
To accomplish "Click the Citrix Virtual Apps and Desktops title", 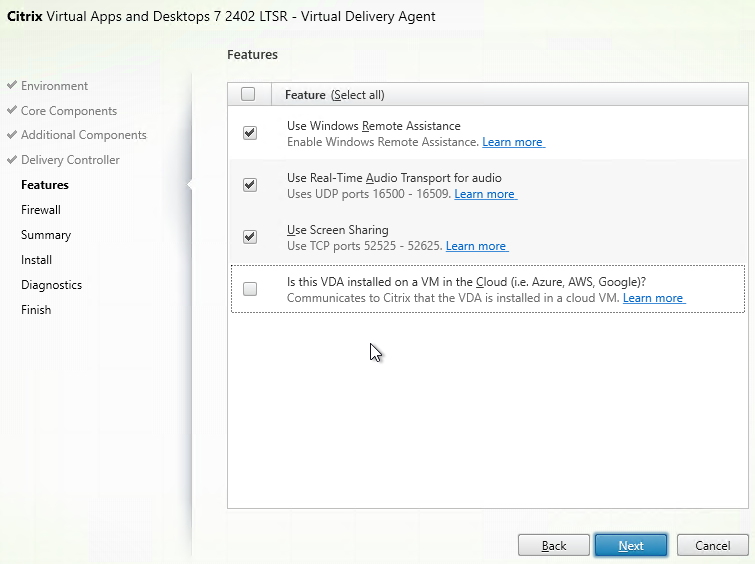I will click(x=221, y=16).
